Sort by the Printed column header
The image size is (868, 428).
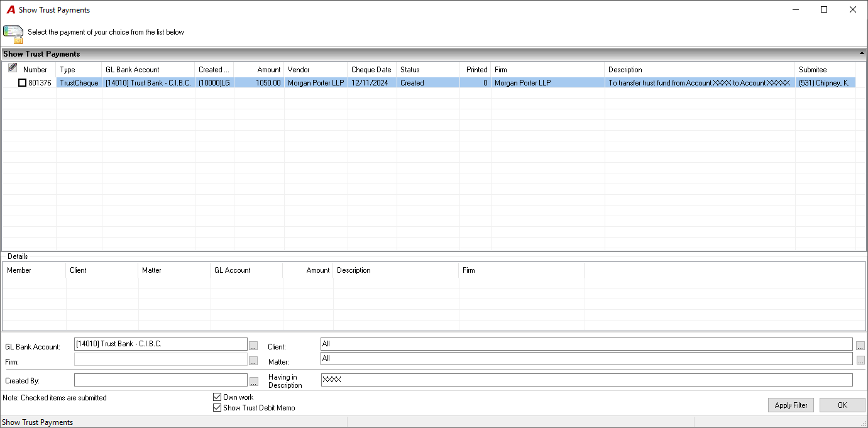pos(475,70)
